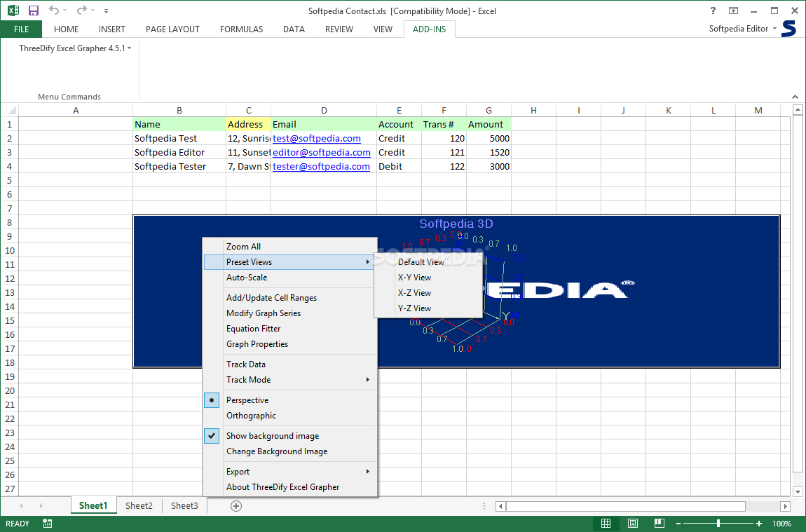Screen dimensions: 806x532
Task: Click the macro recording status bar icon
Action: 47,524
